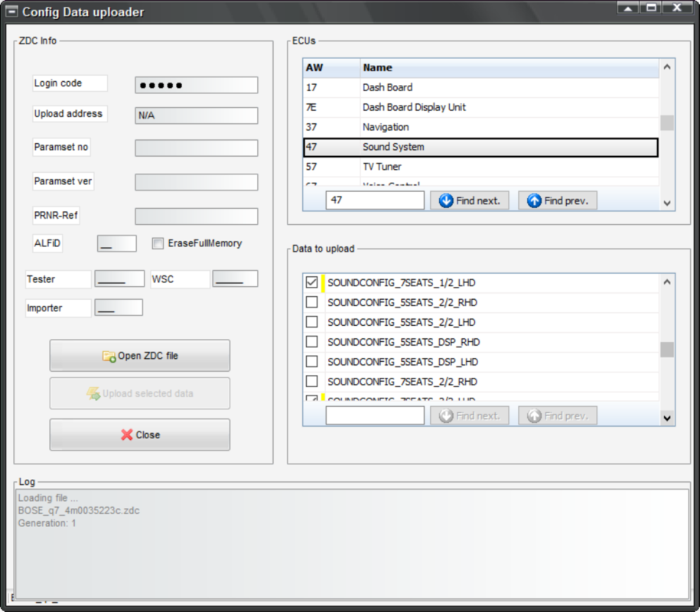Uncheck SOUNDCONFIG_7SEATS_1/2_LHD

pyautogui.click(x=312, y=283)
